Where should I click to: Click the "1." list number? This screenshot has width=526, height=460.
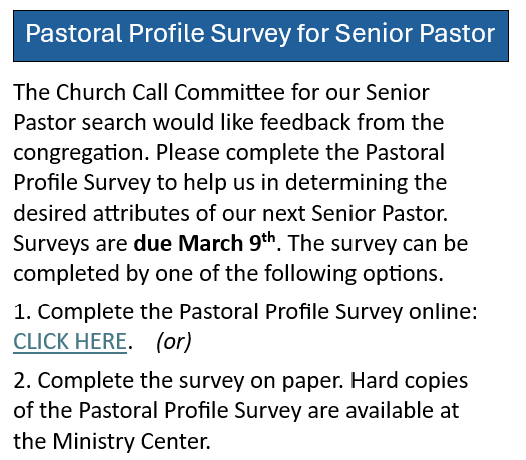22,311
